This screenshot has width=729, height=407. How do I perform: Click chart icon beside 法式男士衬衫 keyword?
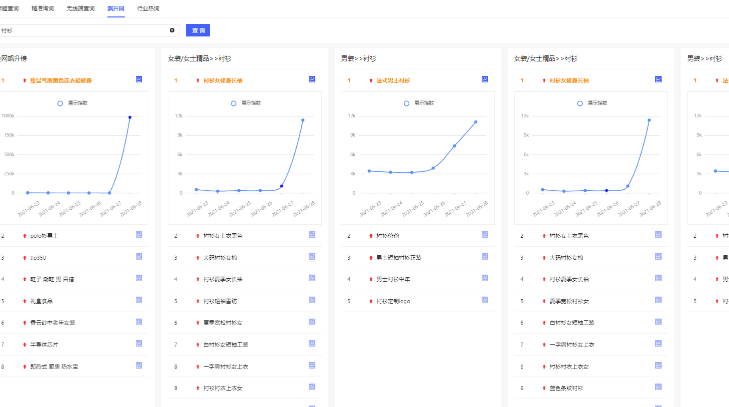[485, 79]
